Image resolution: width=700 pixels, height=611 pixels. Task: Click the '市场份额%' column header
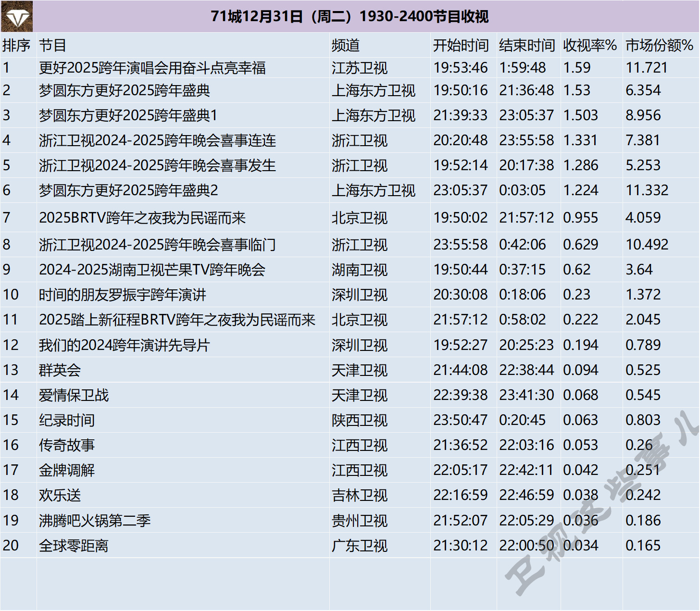(659, 45)
